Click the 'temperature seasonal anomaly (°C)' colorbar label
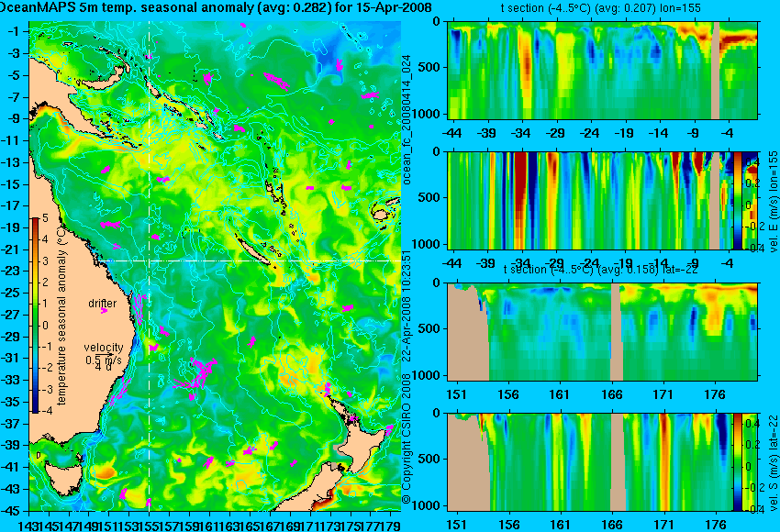 (61, 316)
